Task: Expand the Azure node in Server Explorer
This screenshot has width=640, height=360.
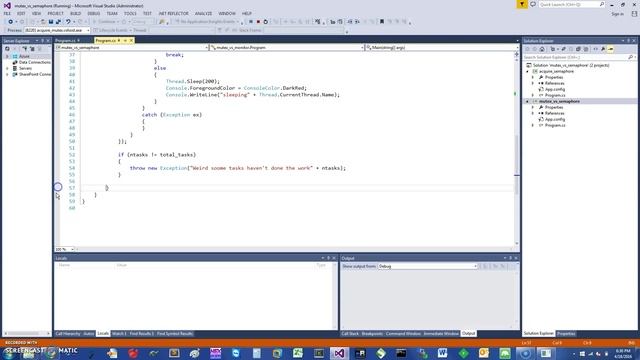Action: [x=7, y=56]
